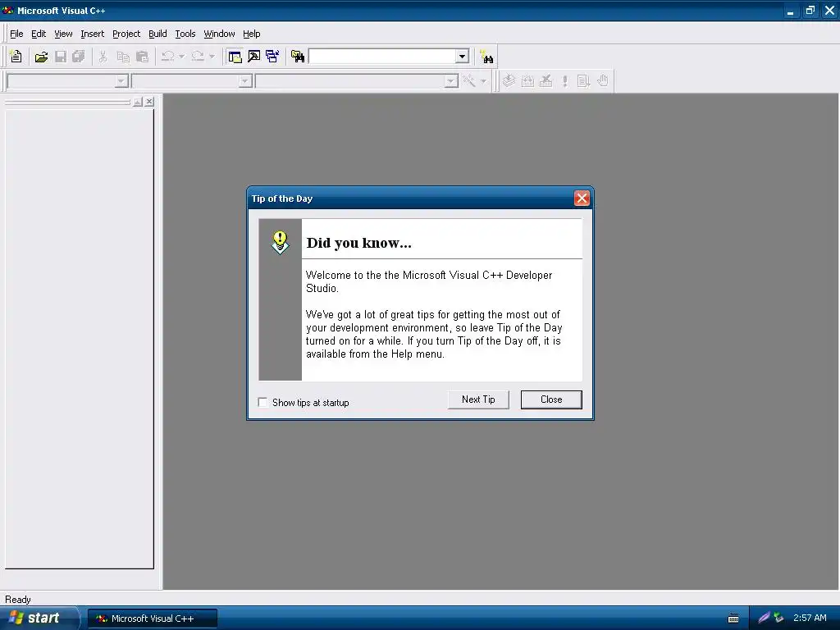
Task: Click the Build icon in build toolbar
Action: [527, 81]
